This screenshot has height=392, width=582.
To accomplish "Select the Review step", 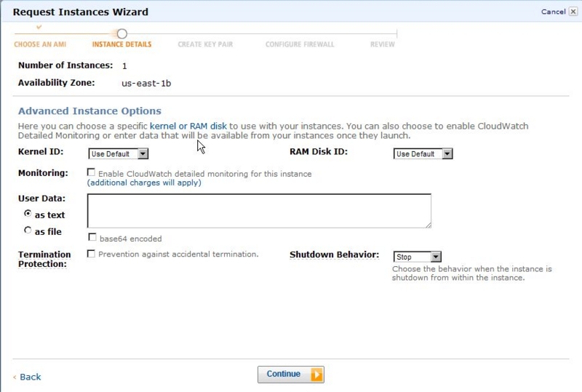I will tap(383, 44).
